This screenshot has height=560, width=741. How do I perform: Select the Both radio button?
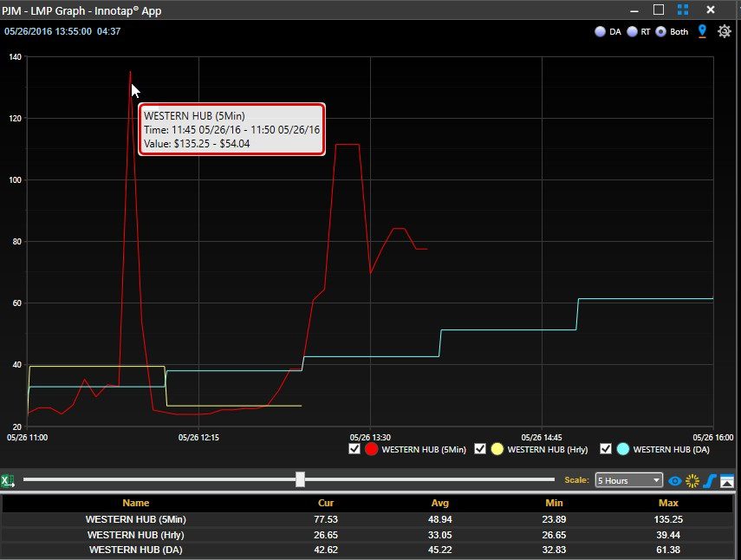pyautogui.click(x=661, y=32)
